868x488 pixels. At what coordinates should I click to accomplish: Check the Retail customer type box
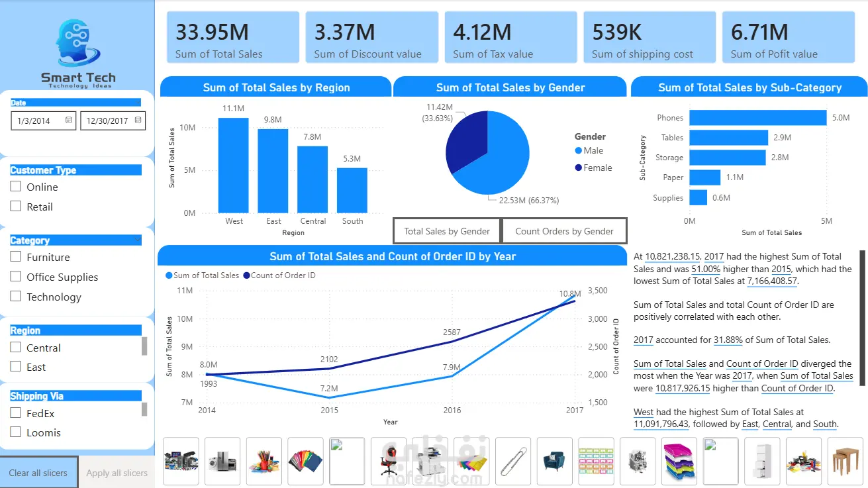[x=16, y=207]
